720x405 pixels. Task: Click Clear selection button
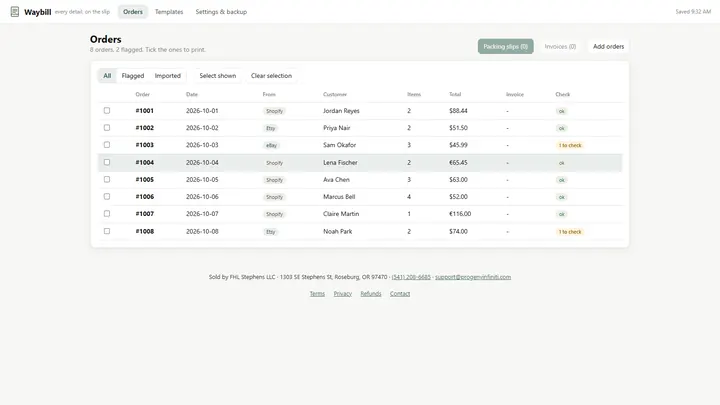coord(271,76)
